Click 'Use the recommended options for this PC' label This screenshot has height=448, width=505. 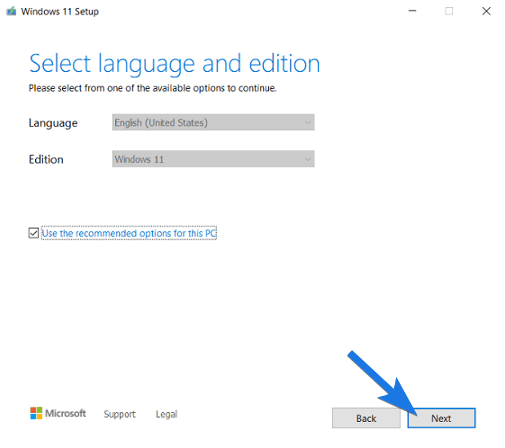coord(129,233)
